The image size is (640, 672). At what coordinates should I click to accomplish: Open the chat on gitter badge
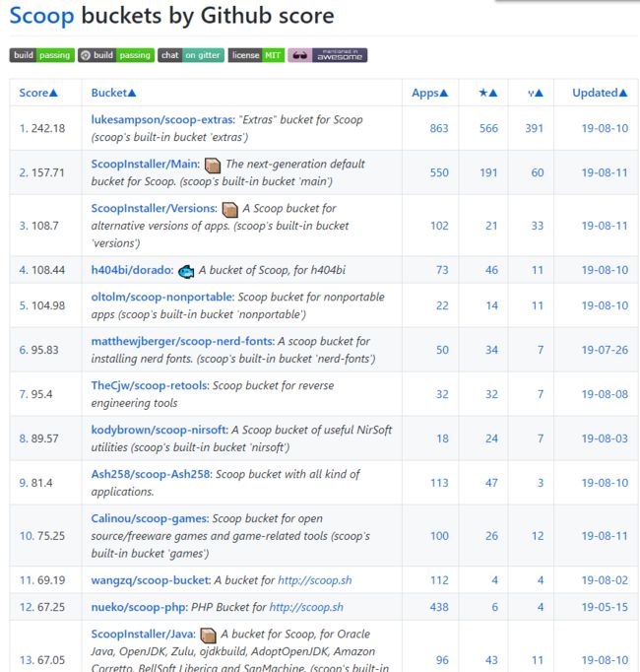(x=191, y=55)
